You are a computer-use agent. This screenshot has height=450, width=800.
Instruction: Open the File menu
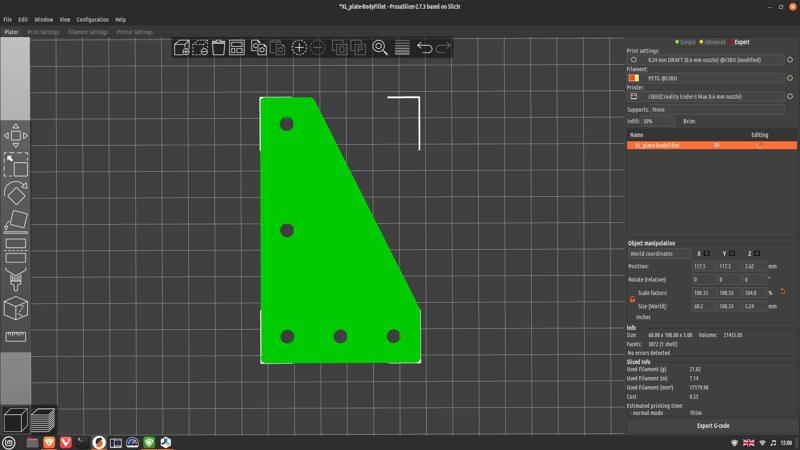pos(8,19)
